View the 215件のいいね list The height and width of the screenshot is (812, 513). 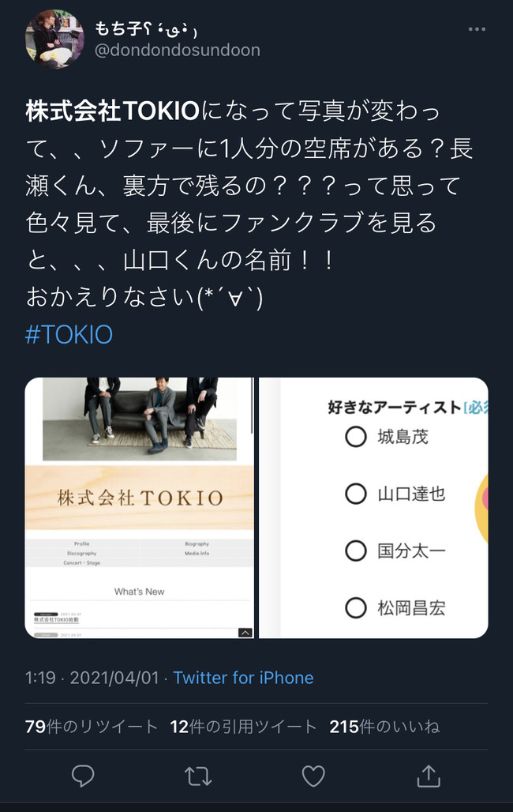click(384, 727)
